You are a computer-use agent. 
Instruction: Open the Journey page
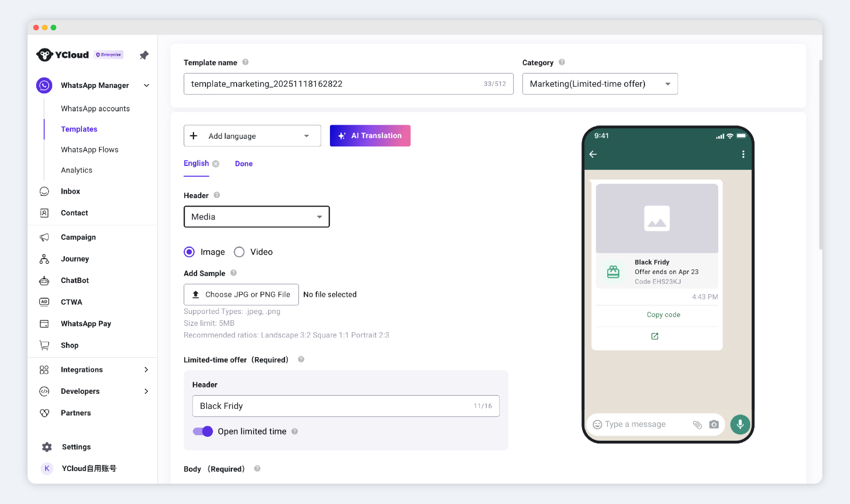tap(75, 259)
